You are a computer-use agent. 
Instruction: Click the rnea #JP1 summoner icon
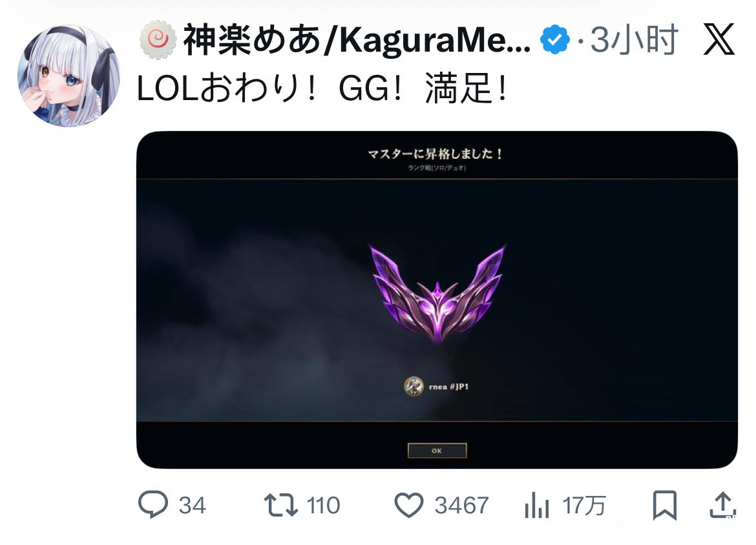tap(413, 386)
